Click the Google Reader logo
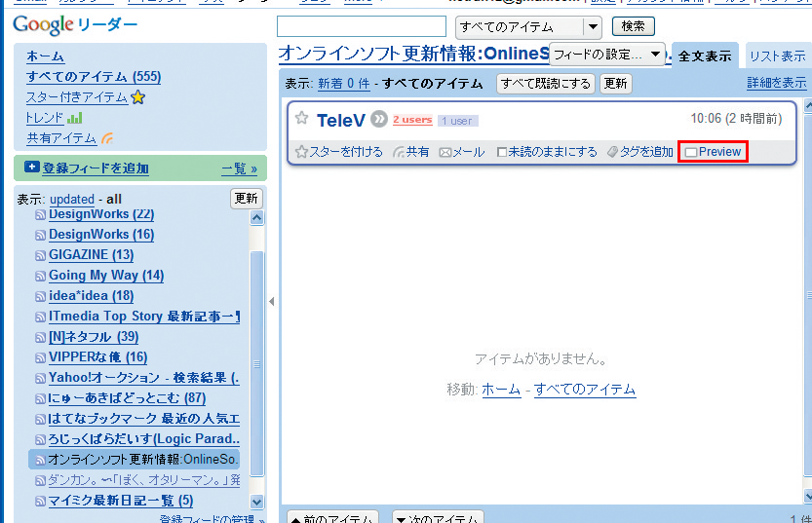 click(75, 25)
